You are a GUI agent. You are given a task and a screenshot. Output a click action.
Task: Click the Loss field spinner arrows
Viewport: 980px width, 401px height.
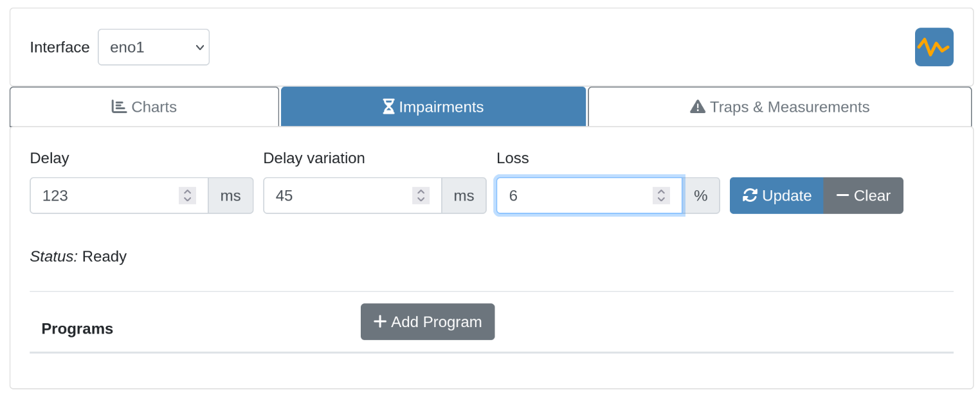(x=661, y=195)
